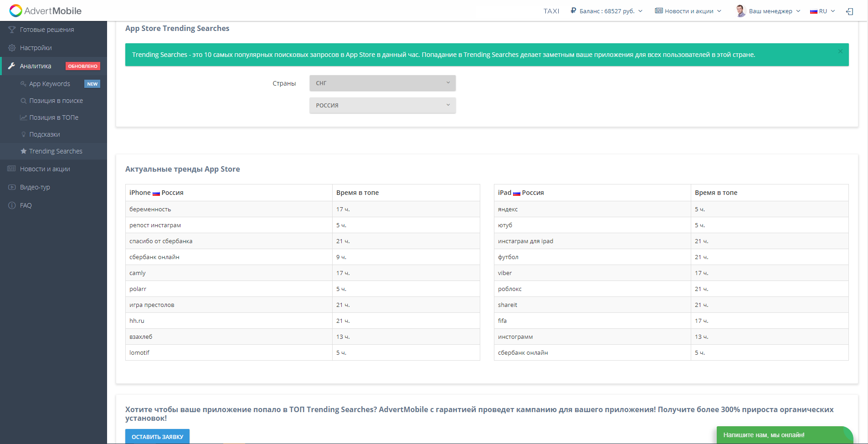
Task: Expand the Ваш менеджер dropdown
Action: [x=768, y=11]
